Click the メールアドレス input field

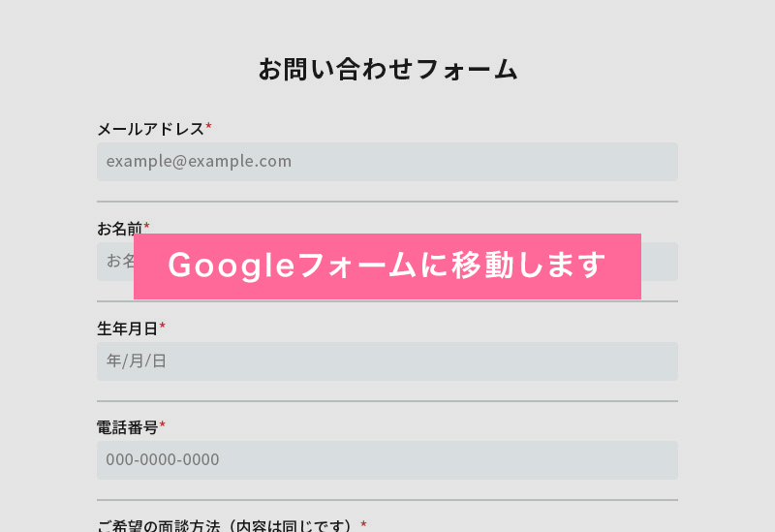(x=387, y=162)
